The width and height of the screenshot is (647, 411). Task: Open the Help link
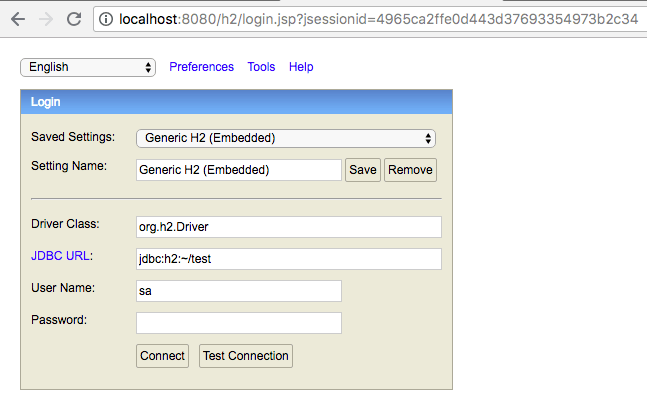[x=301, y=67]
